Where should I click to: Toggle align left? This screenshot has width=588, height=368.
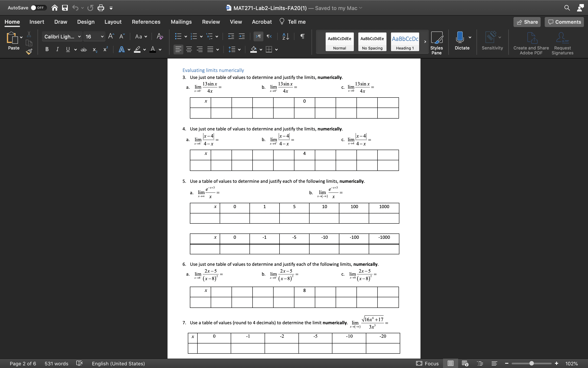[178, 49]
